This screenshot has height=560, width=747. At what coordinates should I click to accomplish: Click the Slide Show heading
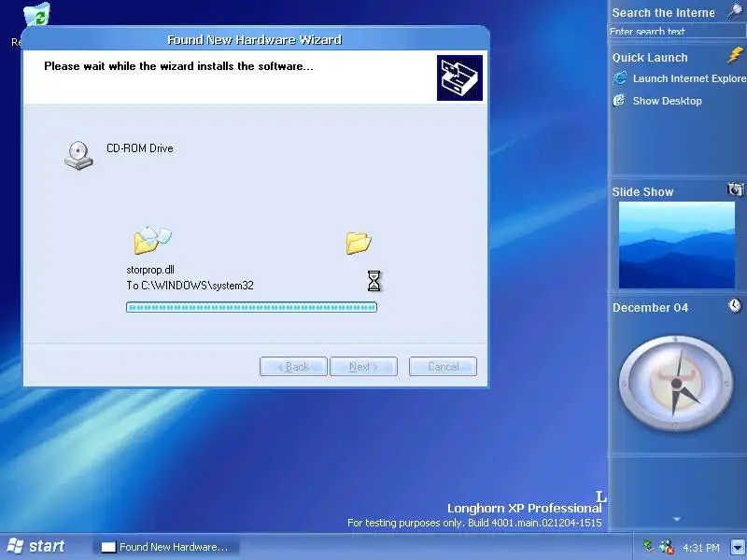642,192
